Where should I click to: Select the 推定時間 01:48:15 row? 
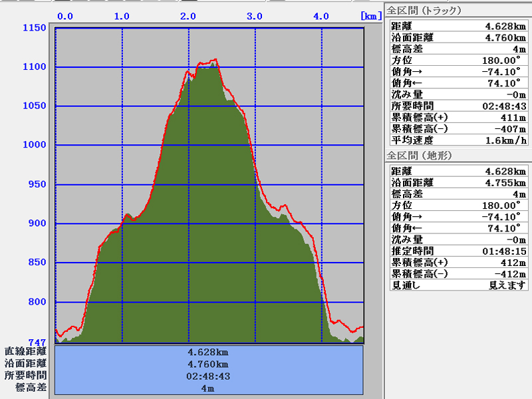pos(458,251)
